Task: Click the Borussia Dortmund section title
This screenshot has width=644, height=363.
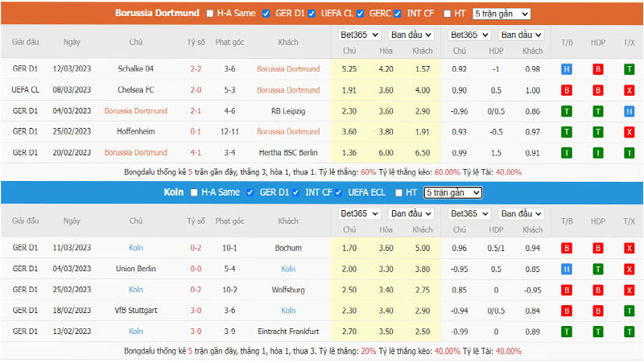Action: [x=157, y=13]
